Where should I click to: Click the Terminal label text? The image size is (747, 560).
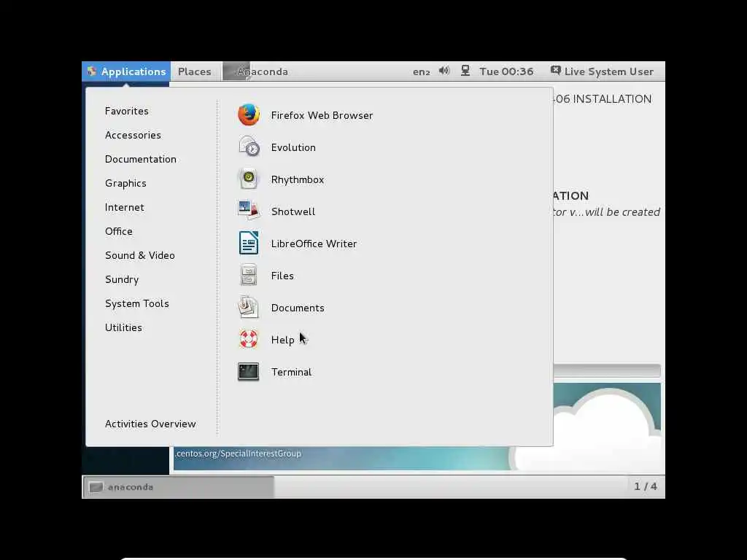[292, 372]
